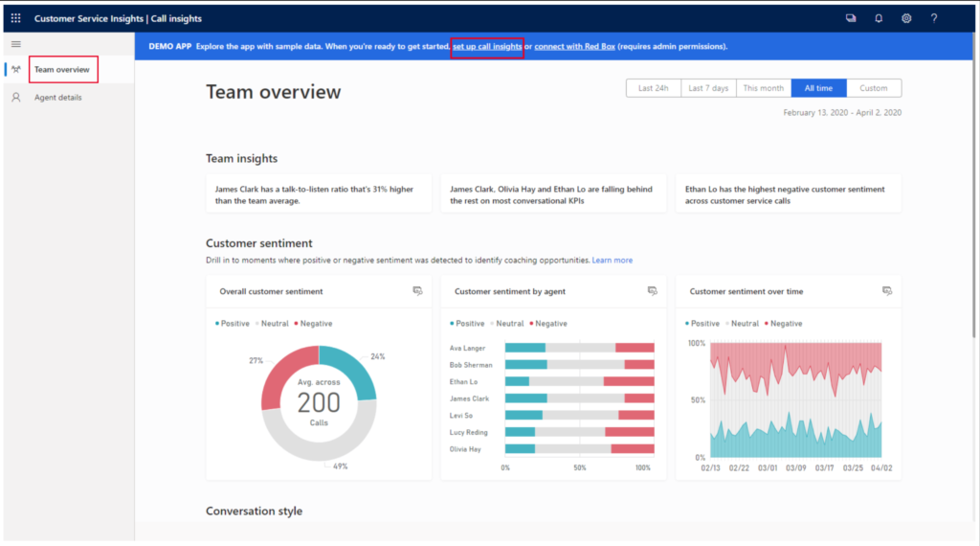This screenshot has width=980, height=546.
Task: Open comment icon on Customer sentiment by agent
Action: coord(653,291)
